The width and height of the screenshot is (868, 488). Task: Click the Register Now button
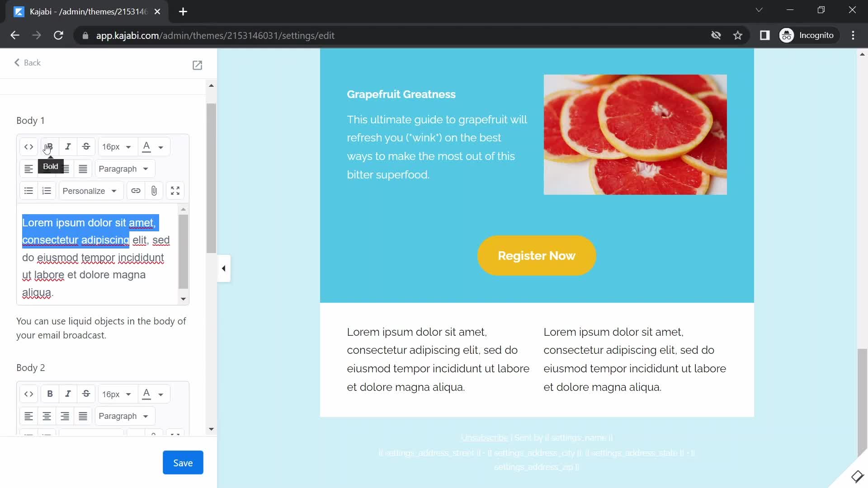coord(537,256)
